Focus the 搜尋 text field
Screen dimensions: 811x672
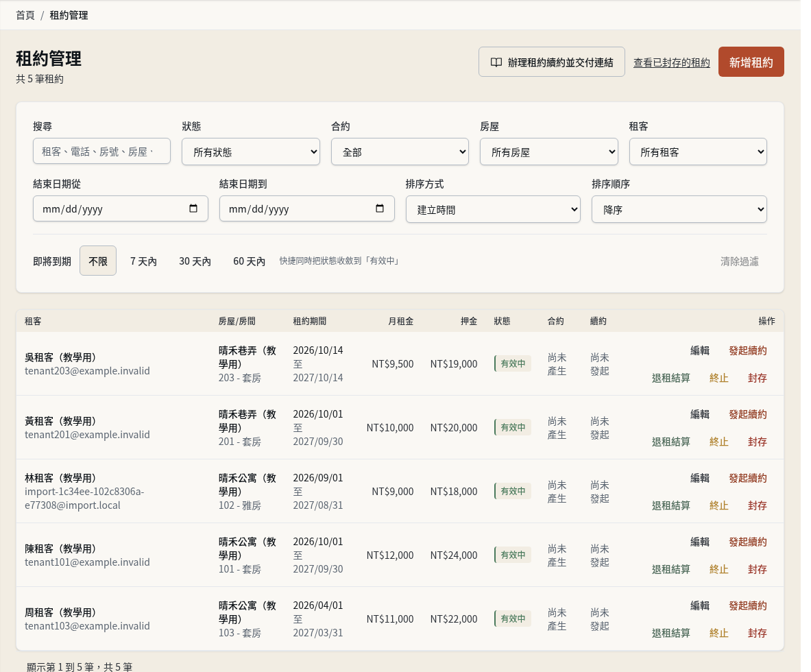[x=102, y=151]
